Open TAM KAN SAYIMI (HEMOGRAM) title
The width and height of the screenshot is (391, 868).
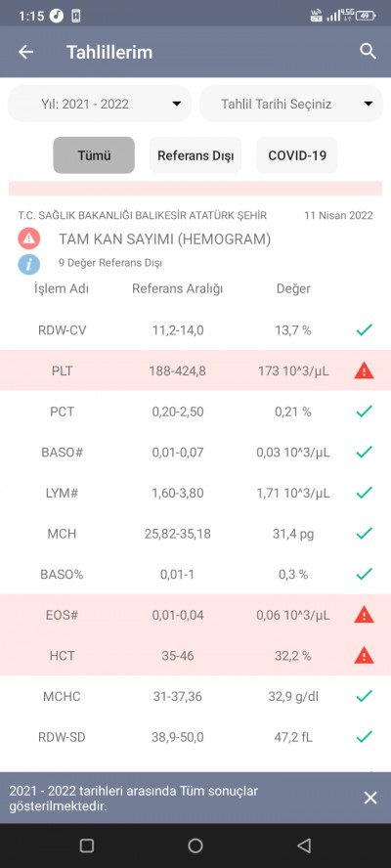pos(164,239)
